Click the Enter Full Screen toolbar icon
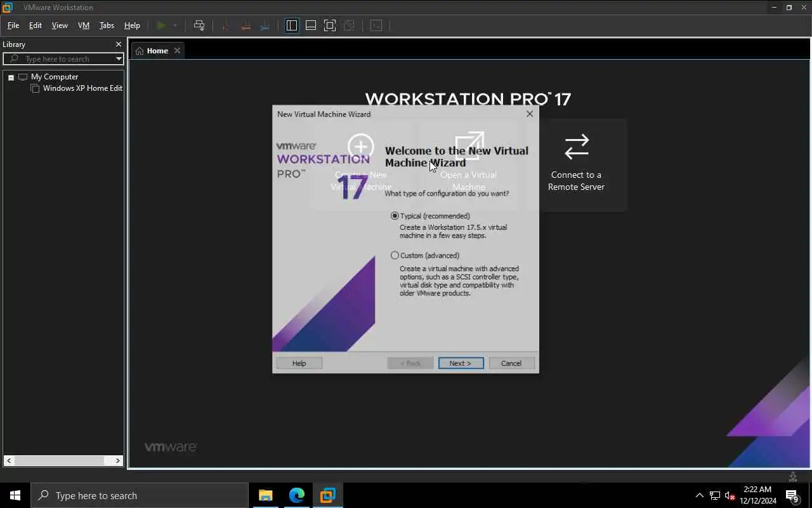The height and width of the screenshot is (508, 812). pos(330,25)
